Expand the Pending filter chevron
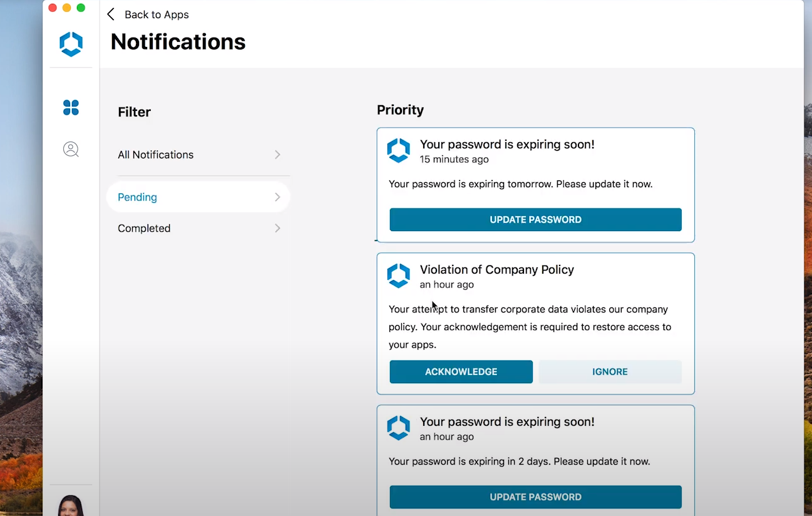This screenshot has height=516, width=812. pos(277,197)
